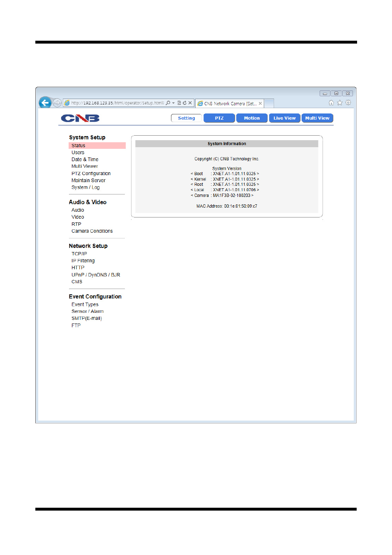The width and height of the screenshot is (392, 555).
Task: Select Status in System Setup
Action: (x=97, y=146)
